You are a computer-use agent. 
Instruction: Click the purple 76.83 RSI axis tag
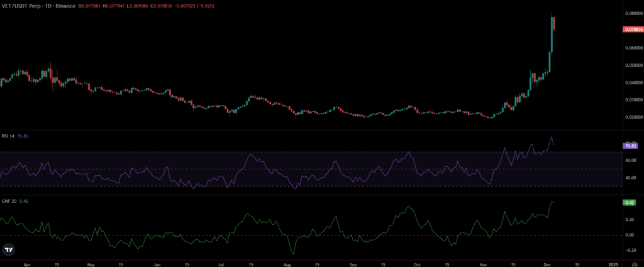tap(630, 145)
